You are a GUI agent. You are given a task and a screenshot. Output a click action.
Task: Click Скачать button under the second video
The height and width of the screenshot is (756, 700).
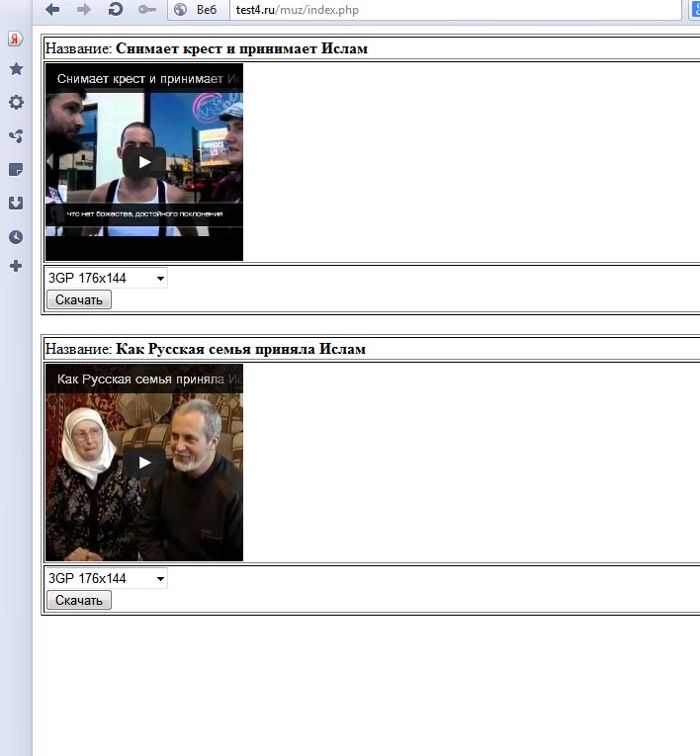point(79,600)
